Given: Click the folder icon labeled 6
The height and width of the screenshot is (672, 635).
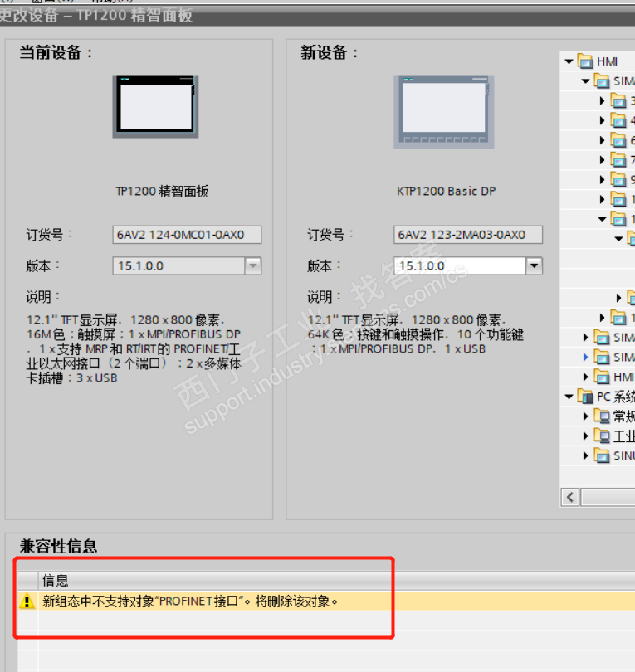Looking at the screenshot, I should pos(618,140).
